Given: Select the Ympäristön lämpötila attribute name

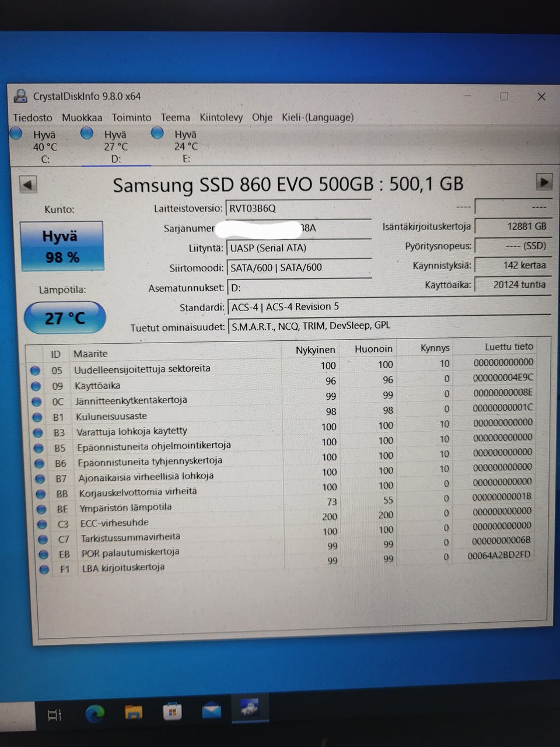Looking at the screenshot, I should [125, 507].
